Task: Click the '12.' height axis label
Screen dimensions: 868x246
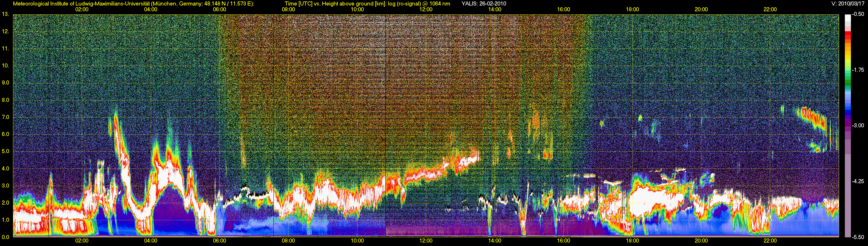Action: [x=5, y=31]
